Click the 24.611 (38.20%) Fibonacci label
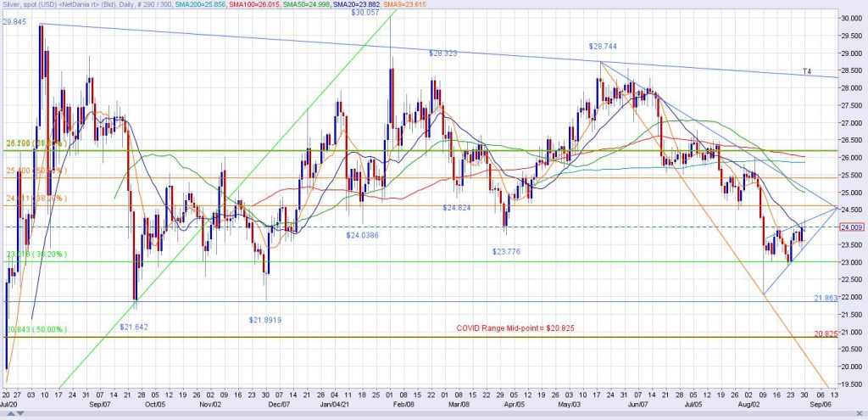Viewport: 868px width, 420px height. tap(36, 199)
